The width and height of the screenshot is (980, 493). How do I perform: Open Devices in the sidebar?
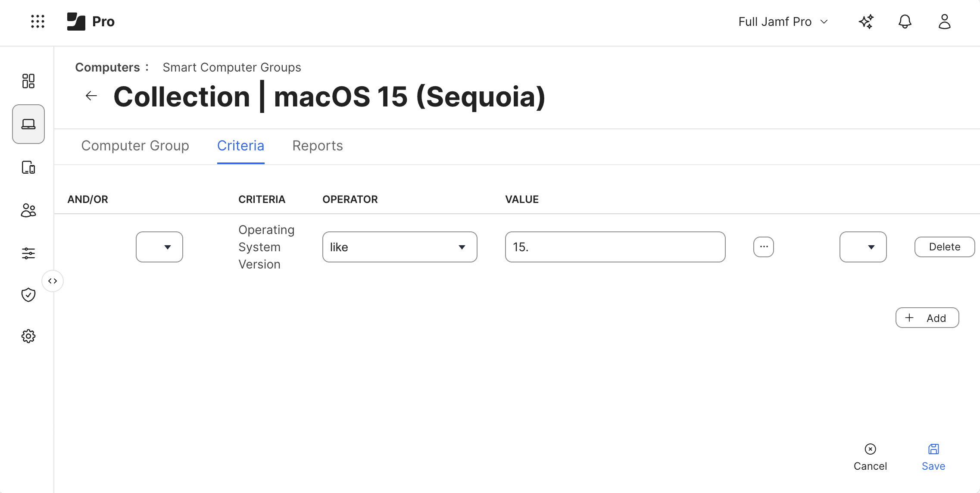pyautogui.click(x=28, y=167)
